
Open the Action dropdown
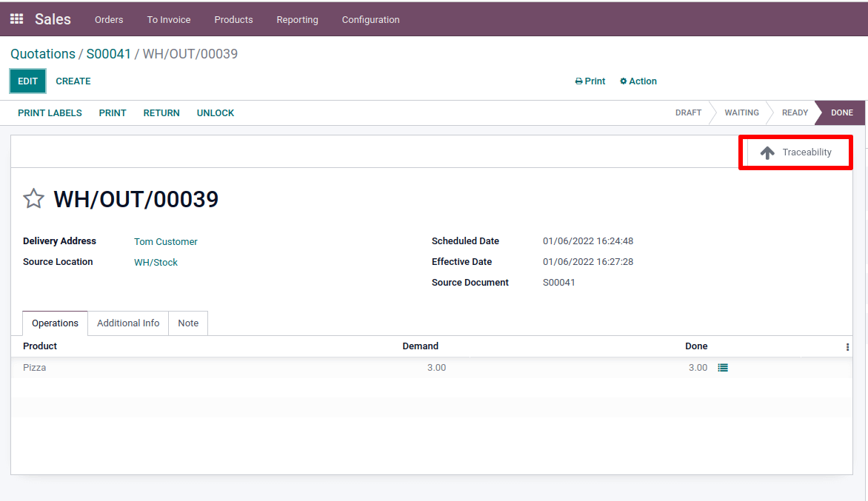click(638, 81)
